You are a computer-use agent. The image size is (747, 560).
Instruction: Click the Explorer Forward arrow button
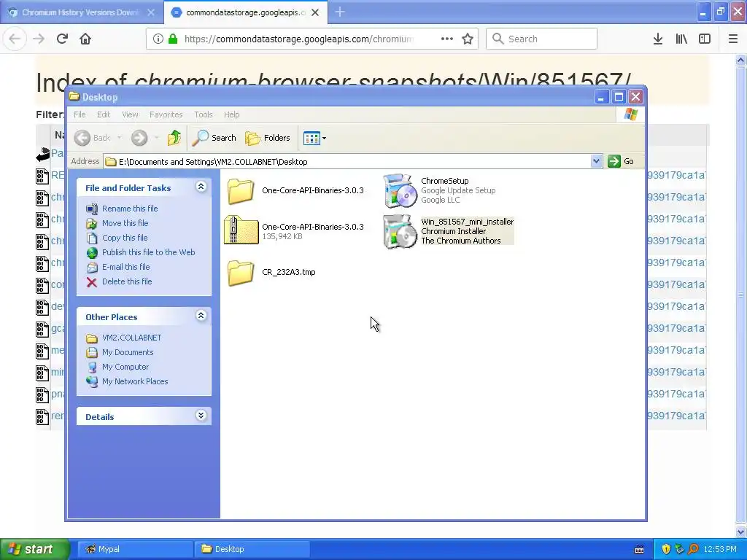[x=139, y=138]
